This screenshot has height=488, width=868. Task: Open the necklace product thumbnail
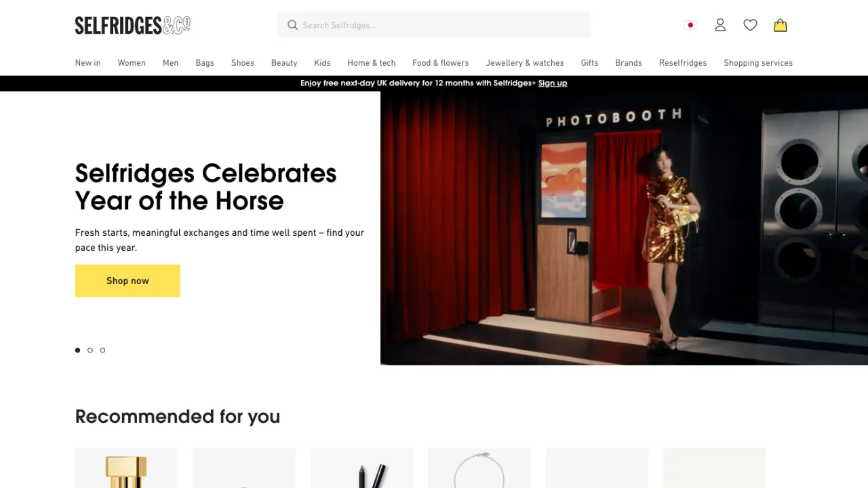[x=479, y=469]
